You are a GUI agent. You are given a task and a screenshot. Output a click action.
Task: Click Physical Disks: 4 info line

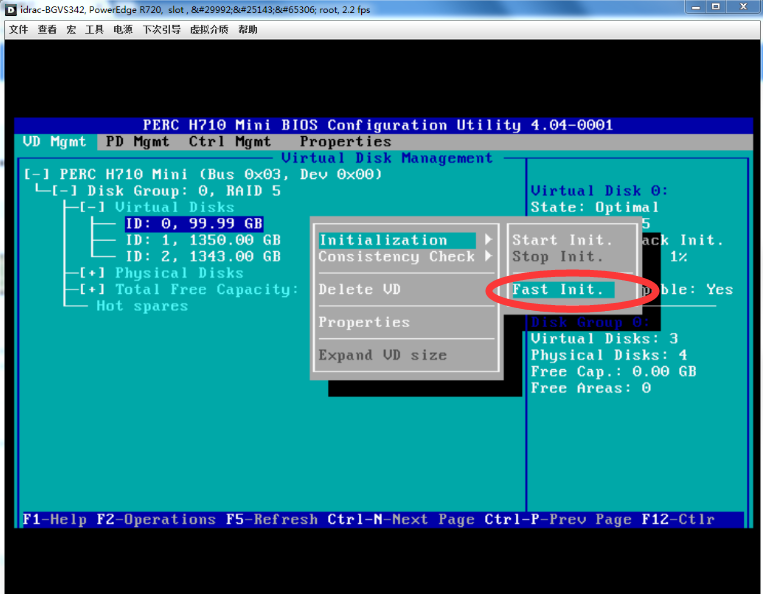click(609, 355)
